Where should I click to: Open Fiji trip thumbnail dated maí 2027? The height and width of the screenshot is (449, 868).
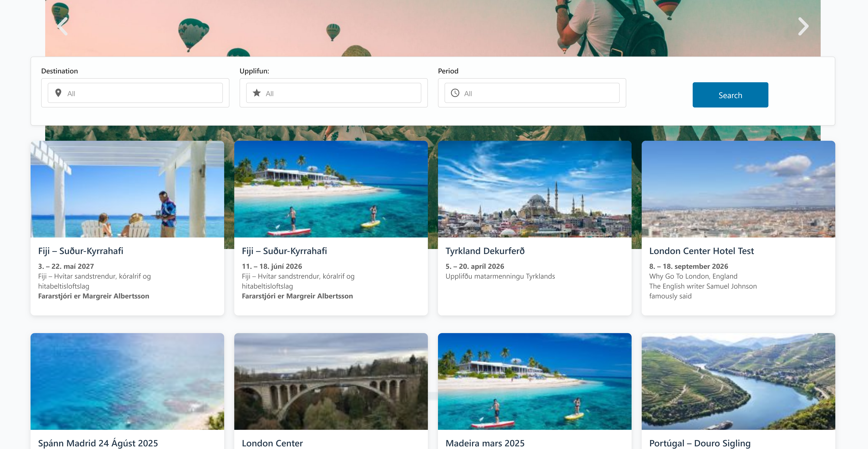127,189
